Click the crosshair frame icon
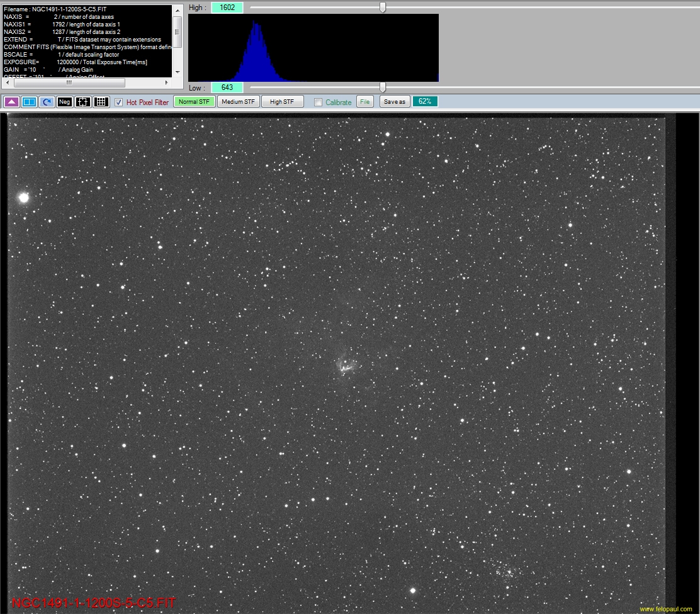 82,102
